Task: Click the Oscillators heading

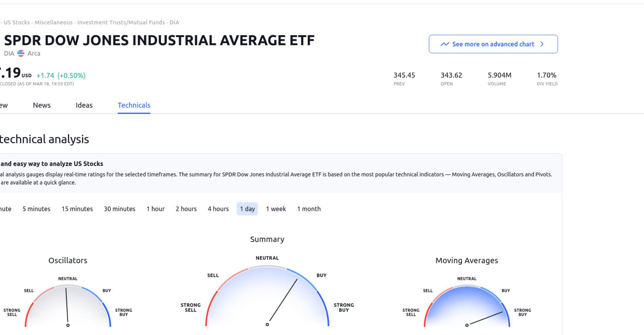Action: pyautogui.click(x=68, y=260)
